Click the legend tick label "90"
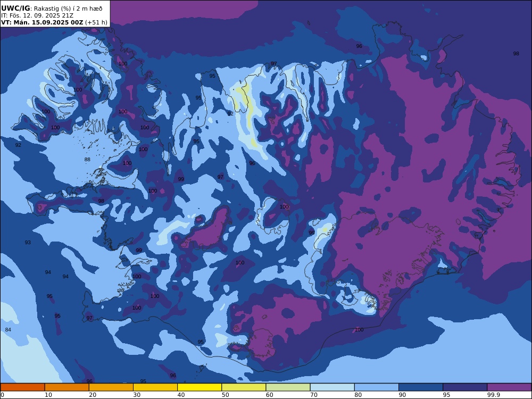The image size is (532, 399). point(402,395)
